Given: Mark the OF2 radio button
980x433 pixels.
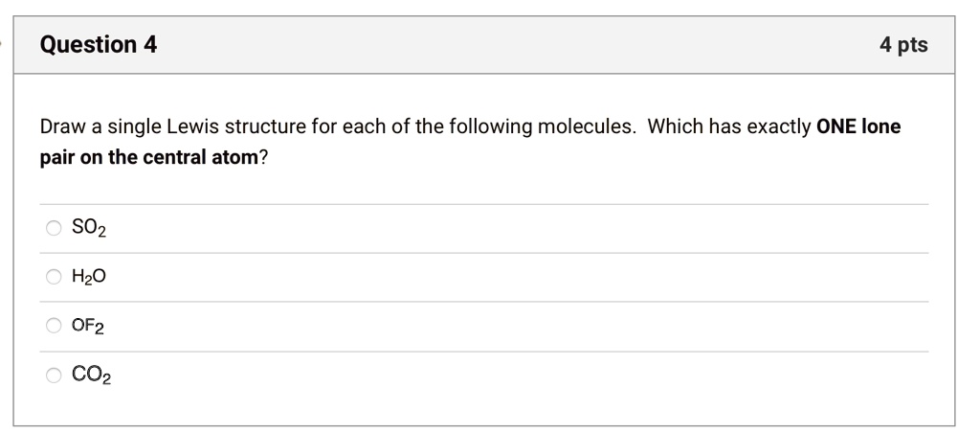Looking at the screenshot, I should pos(54,326).
